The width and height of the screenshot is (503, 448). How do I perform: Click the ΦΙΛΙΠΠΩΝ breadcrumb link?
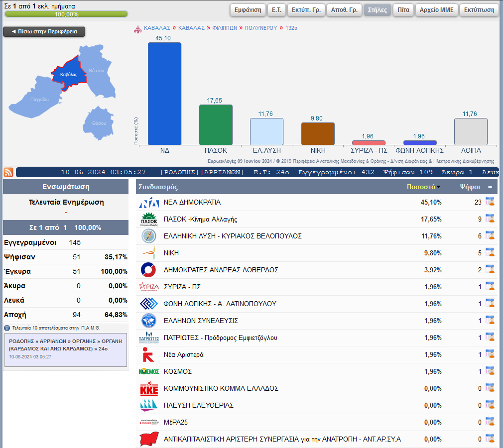pyautogui.click(x=225, y=28)
